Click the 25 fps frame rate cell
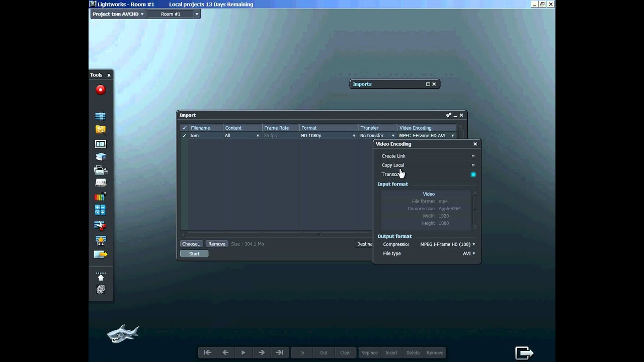Screen dimensions: 644x362 tap(281, 136)
